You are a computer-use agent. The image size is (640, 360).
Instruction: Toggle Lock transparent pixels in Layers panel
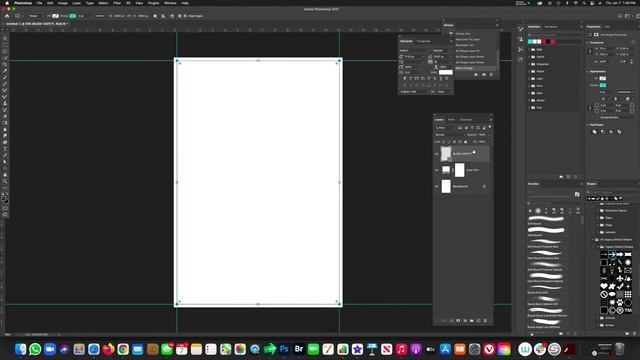444,142
